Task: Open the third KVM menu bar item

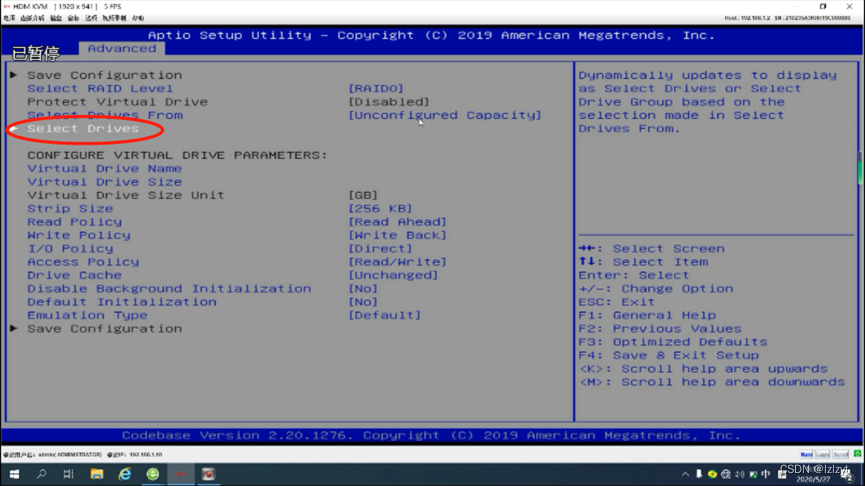Action: [56, 18]
